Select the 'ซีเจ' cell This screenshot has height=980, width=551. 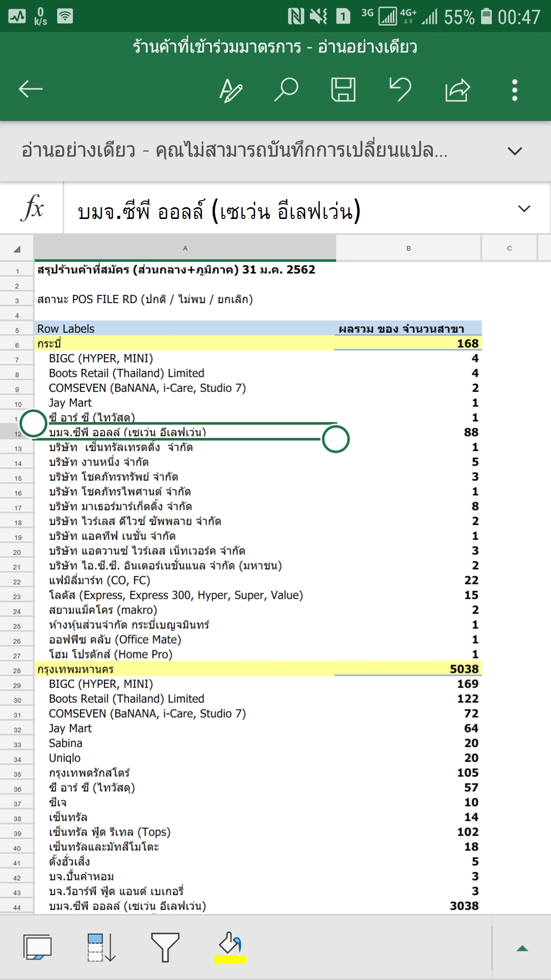pyautogui.click(x=185, y=802)
